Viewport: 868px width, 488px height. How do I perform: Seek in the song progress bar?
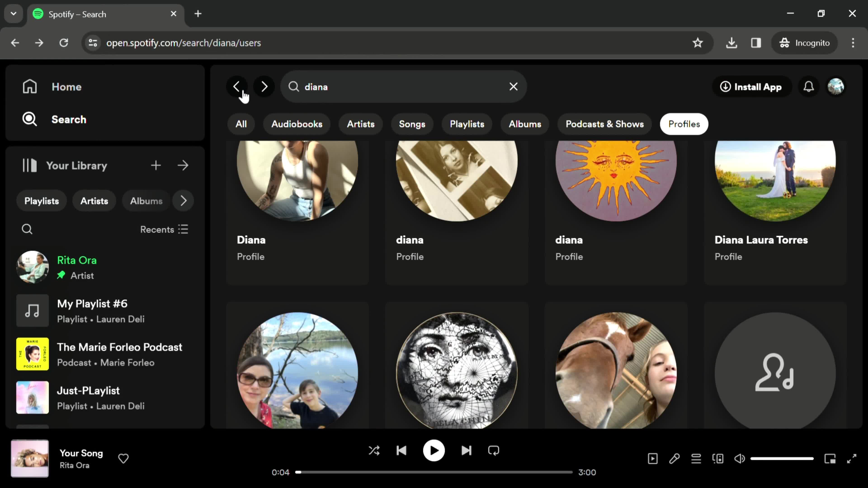pyautogui.click(x=434, y=472)
